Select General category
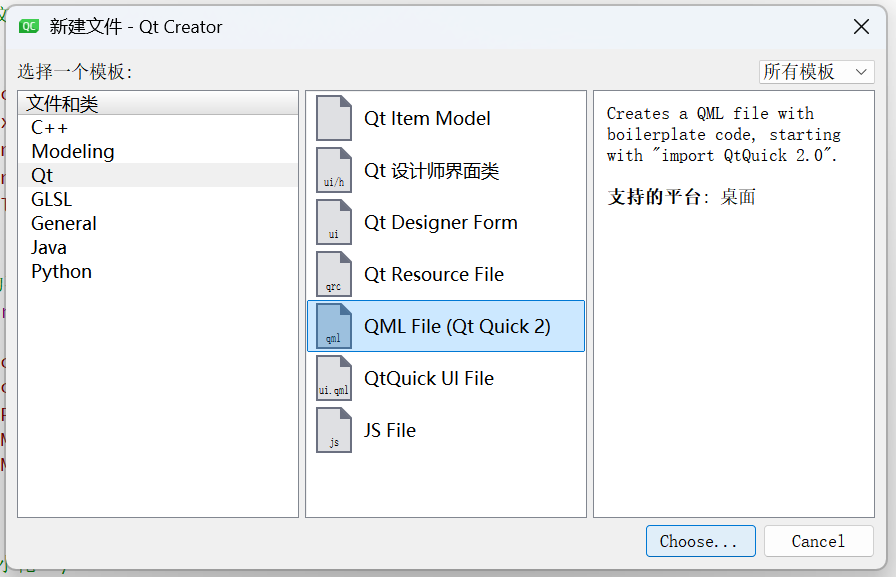The image size is (896, 577). tap(158, 223)
